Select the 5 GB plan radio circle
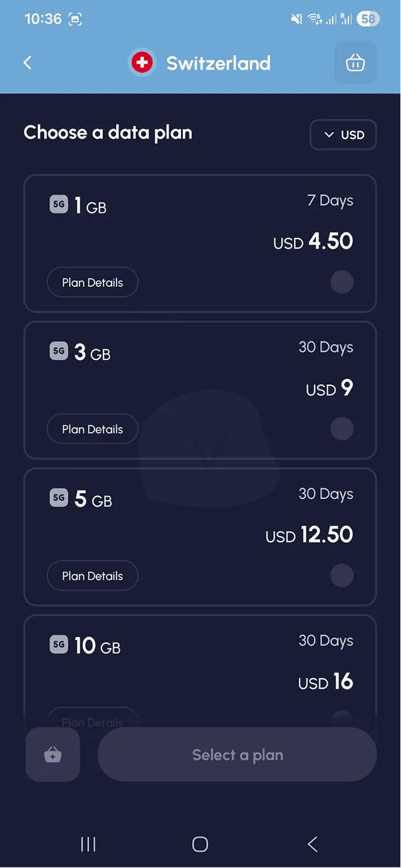The height and width of the screenshot is (868, 401). pyautogui.click(x=342, y=575)
